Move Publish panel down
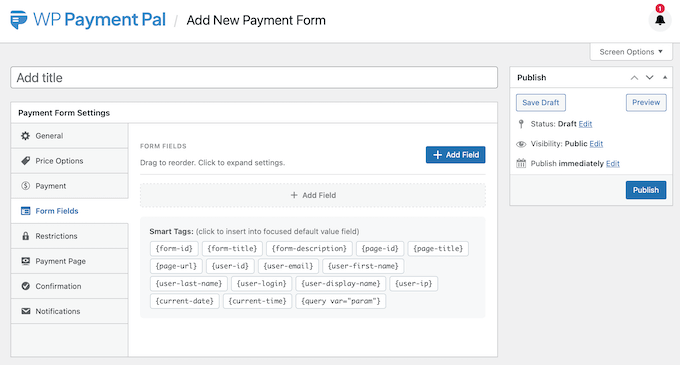The height and width of the screenshot is (365, 680). (649, 78)
